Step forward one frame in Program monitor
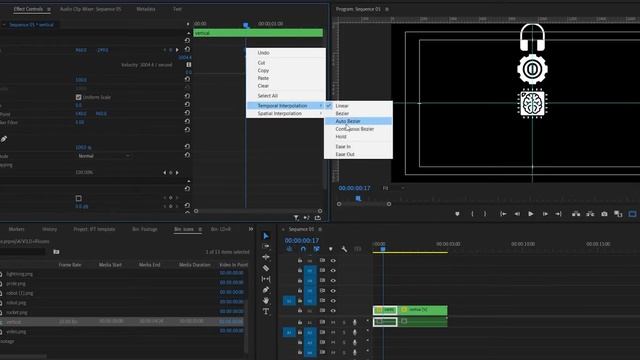Screen dimensions: 640x360 (545, 214)
